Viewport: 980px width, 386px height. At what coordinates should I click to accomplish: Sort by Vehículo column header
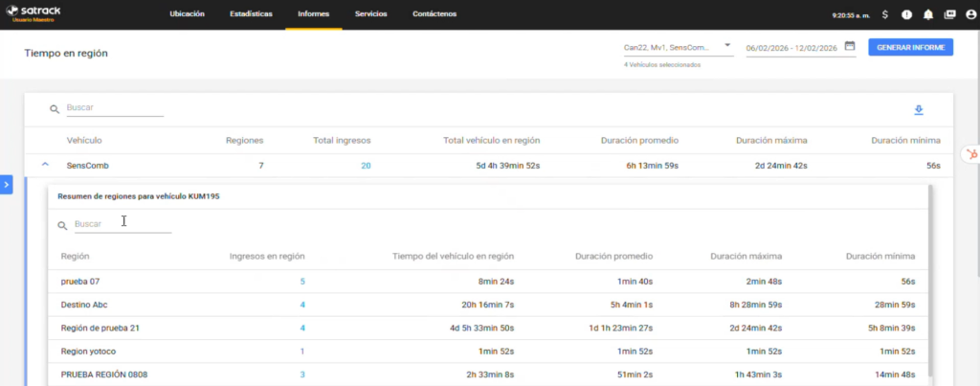pyautogui.click(x=84, y=140)
